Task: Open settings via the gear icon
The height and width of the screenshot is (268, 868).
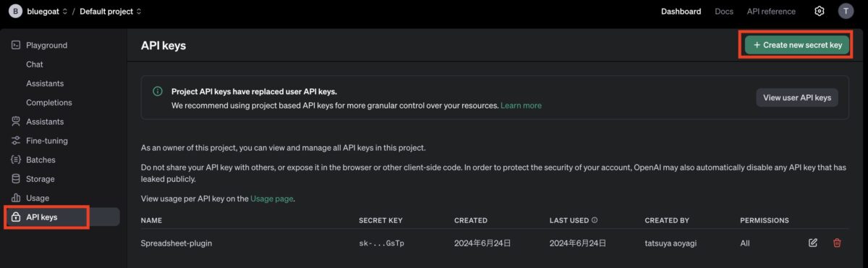Action: 820,11
